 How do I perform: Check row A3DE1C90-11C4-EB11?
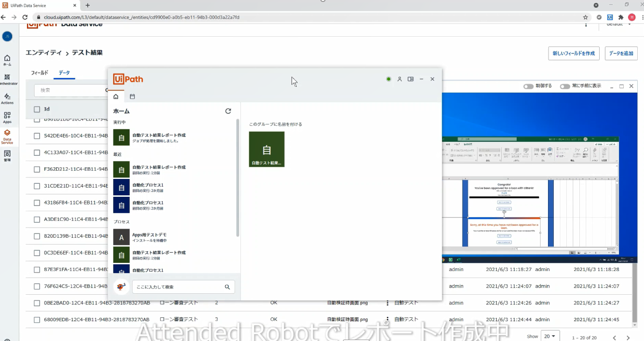coord(37,219)
